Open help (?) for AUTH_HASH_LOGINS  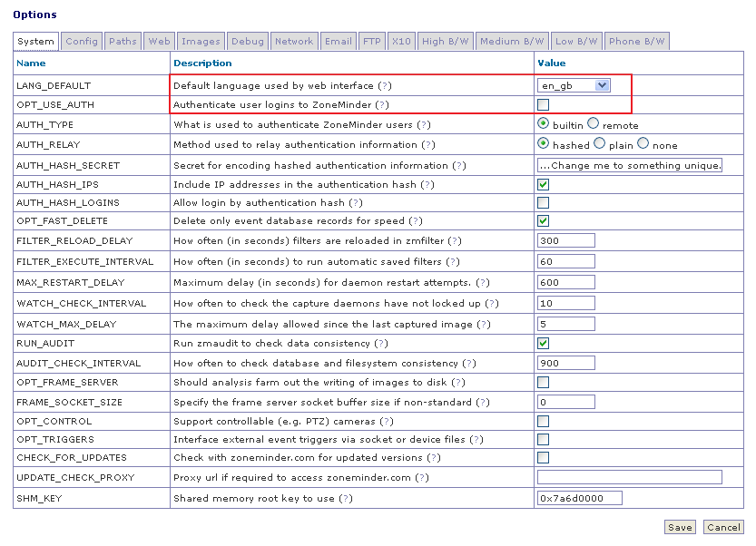(356, 203)
